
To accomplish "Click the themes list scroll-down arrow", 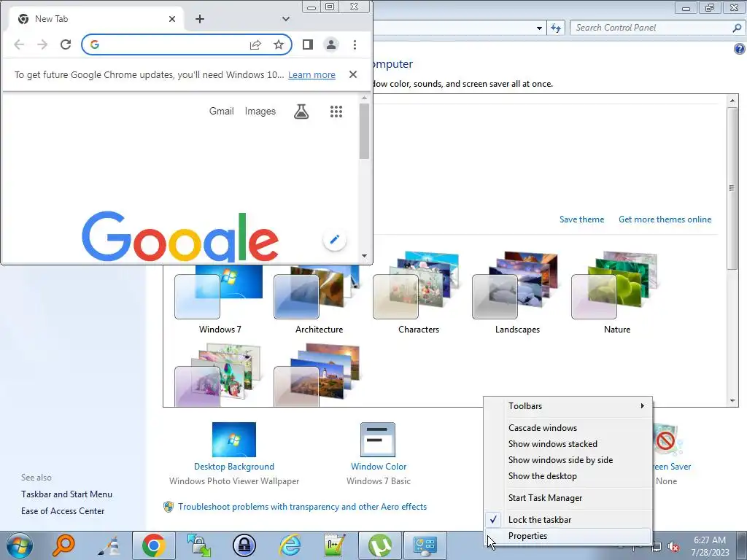I will 732,402.
